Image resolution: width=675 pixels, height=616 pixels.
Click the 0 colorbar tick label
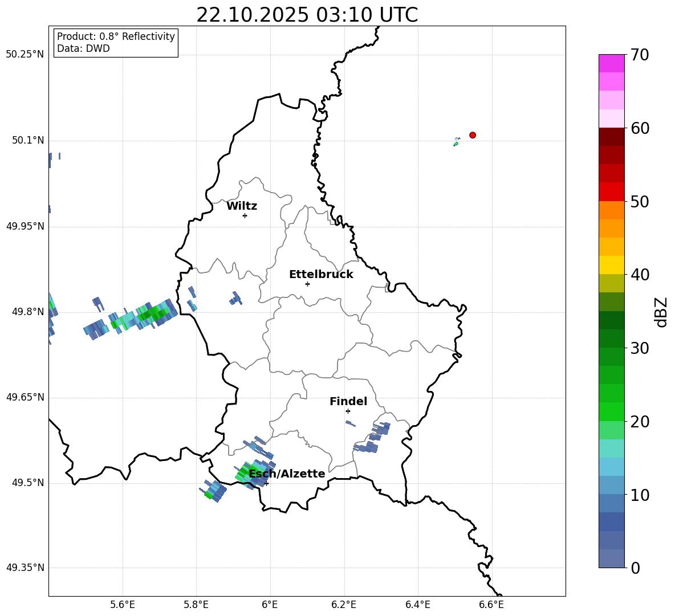[635, 568]
